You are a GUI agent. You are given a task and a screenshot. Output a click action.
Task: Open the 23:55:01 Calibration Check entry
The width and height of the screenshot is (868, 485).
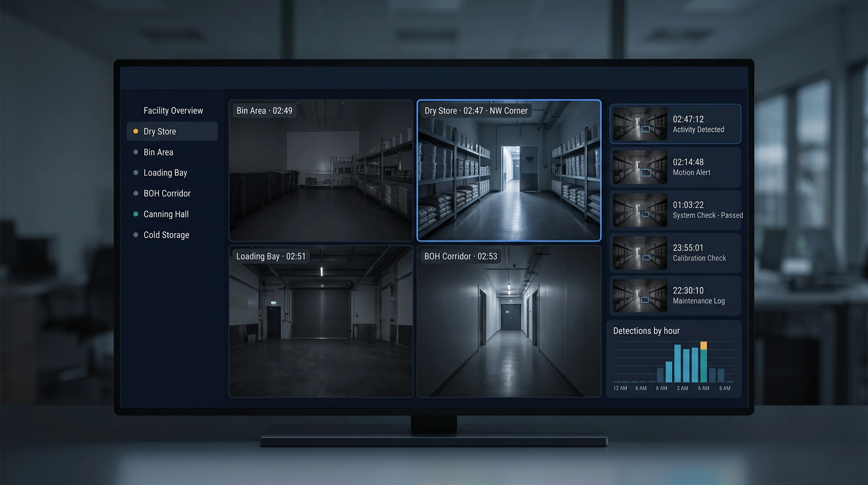tap(675, 253)
